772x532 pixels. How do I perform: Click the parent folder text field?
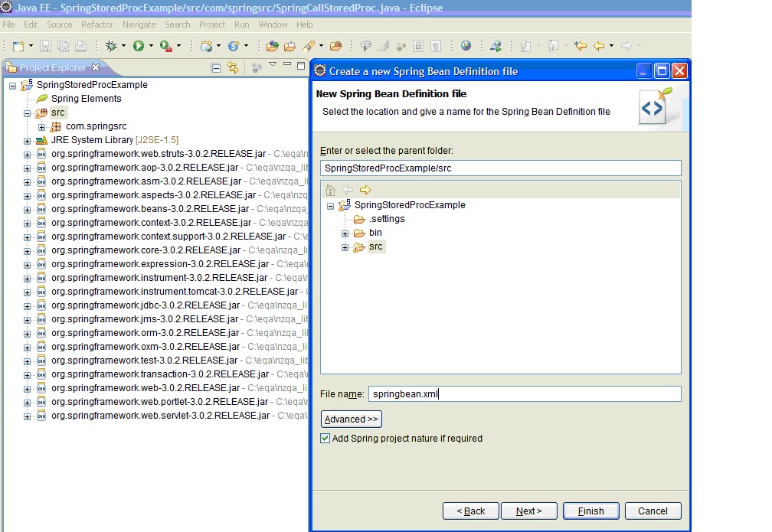tap(501, 168)
